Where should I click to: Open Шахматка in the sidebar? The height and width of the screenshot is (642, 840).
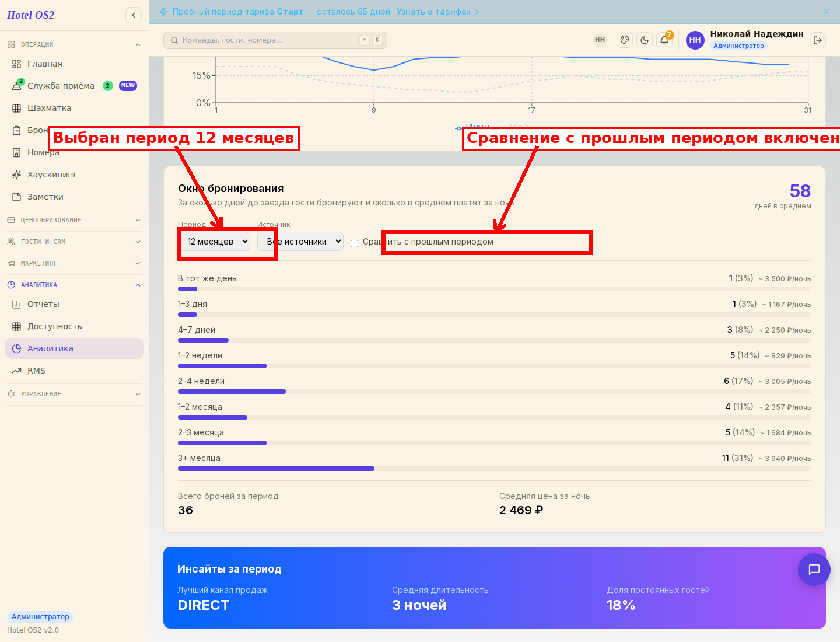74,108
